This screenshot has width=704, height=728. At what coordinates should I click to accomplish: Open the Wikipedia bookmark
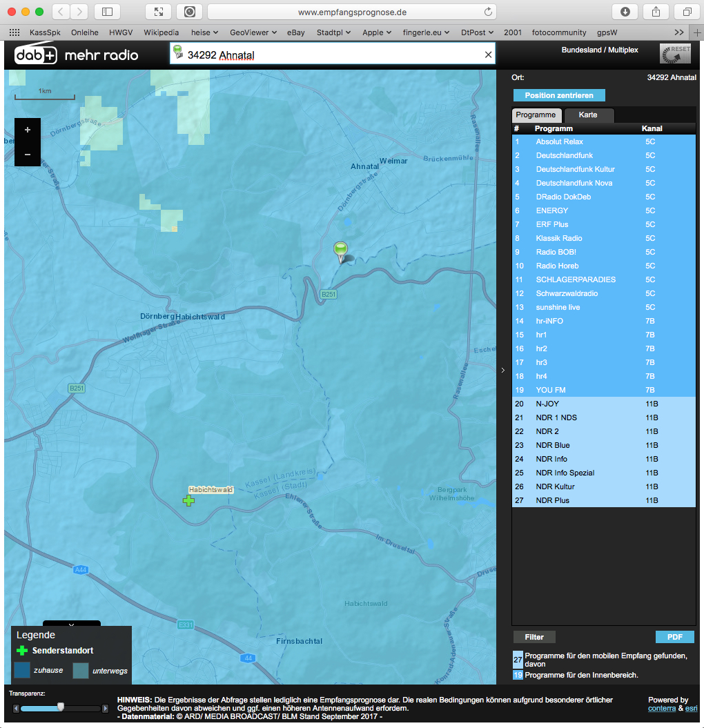(161, 32)
